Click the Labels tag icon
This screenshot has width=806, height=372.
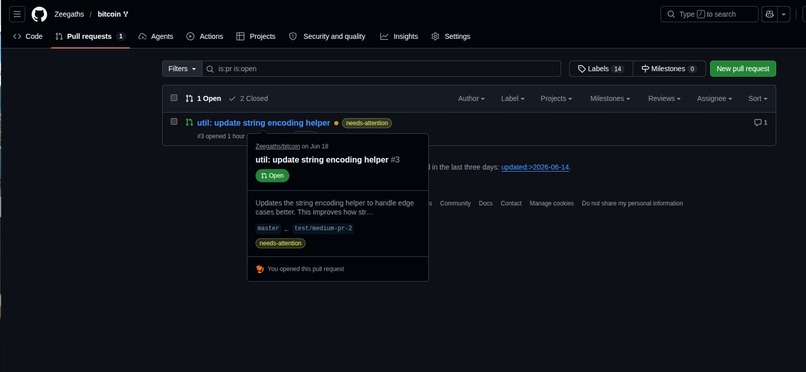pyautogui.click(x=581, y=69)
